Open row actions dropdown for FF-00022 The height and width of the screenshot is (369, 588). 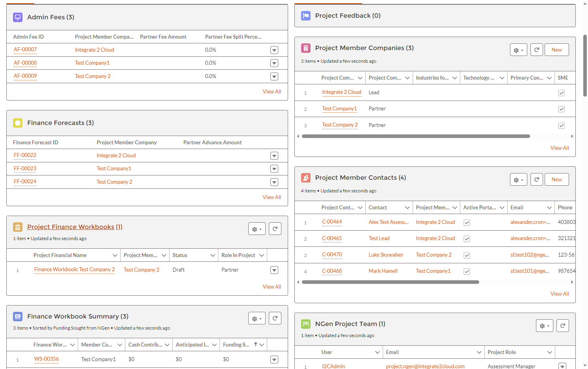[274, 156]
